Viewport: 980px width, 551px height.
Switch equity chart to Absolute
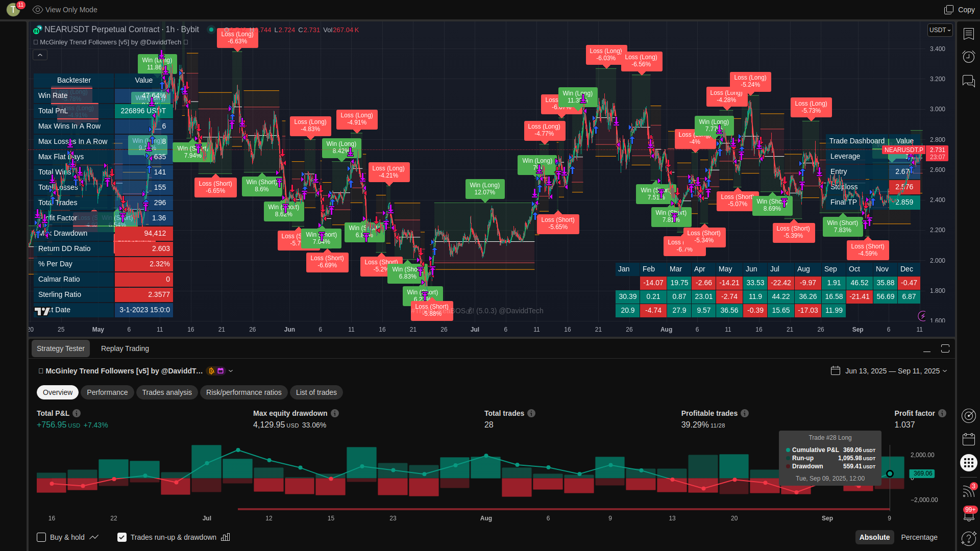(x=874, y=537)
